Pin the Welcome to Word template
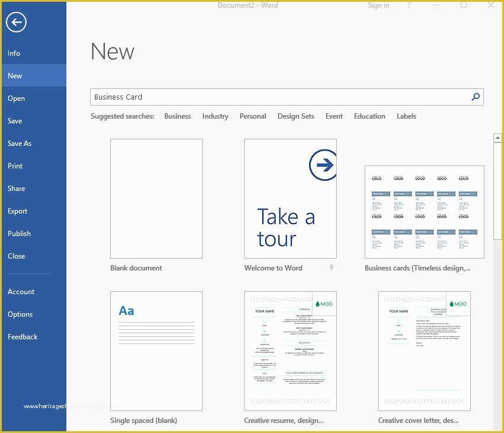This screenshot has height=433, width=504. (x=331, y=268)
